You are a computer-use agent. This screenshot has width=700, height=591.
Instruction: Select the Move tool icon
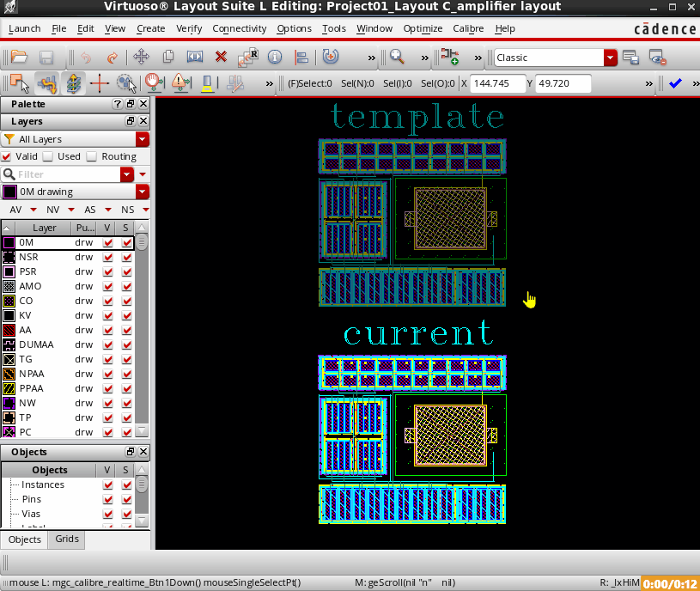[x=141, y=58]
